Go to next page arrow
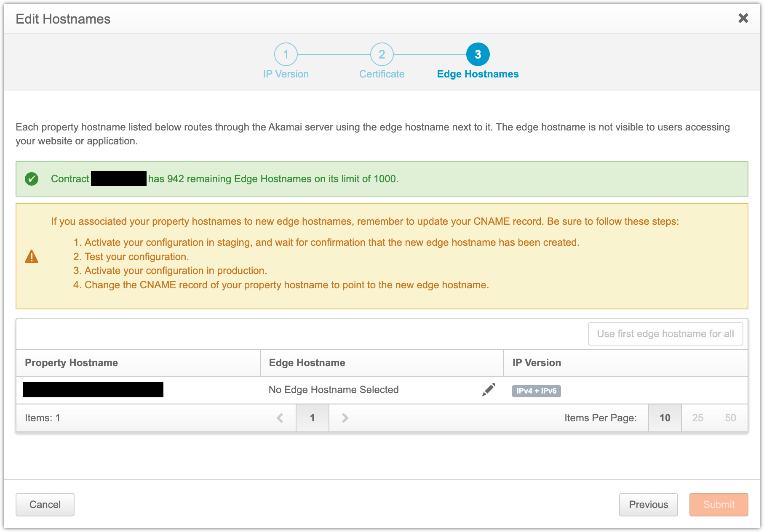 point(345,418)
